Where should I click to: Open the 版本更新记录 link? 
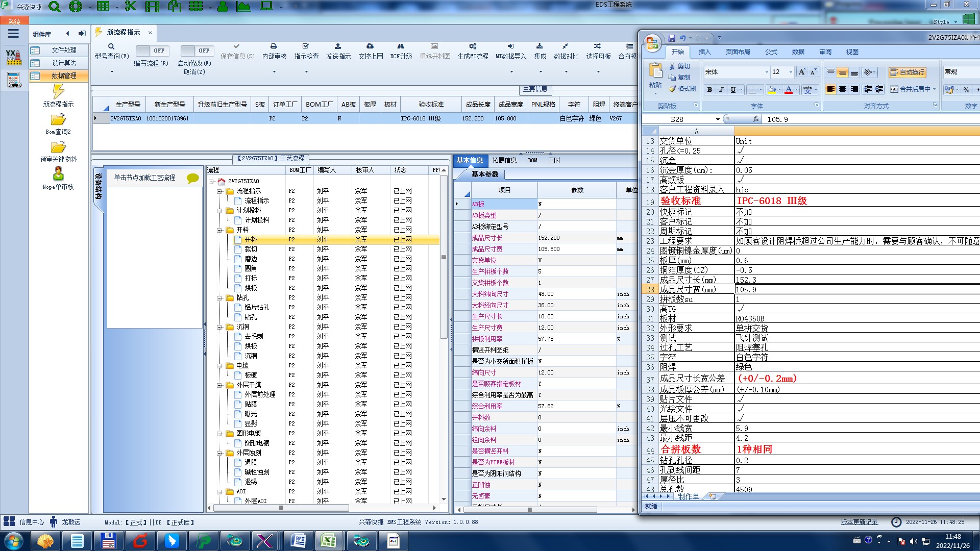click(860, 522)
